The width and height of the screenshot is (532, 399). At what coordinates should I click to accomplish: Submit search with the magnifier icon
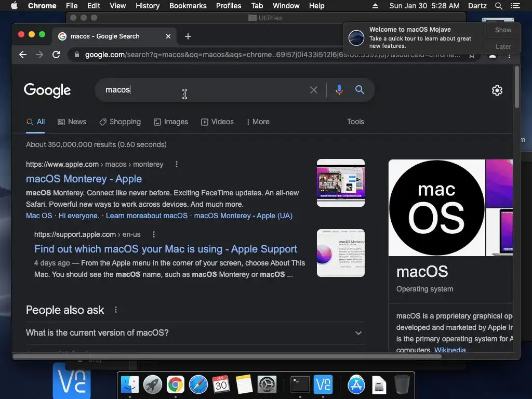(x=360, y=89)
